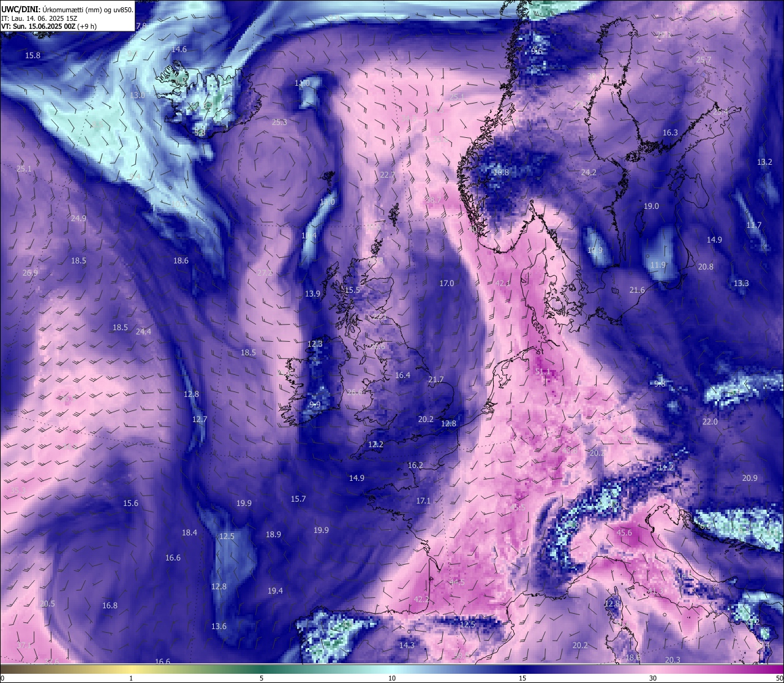Click the 15.5 value over Scotland
This screenshot has width=784, height=683.
352,290
